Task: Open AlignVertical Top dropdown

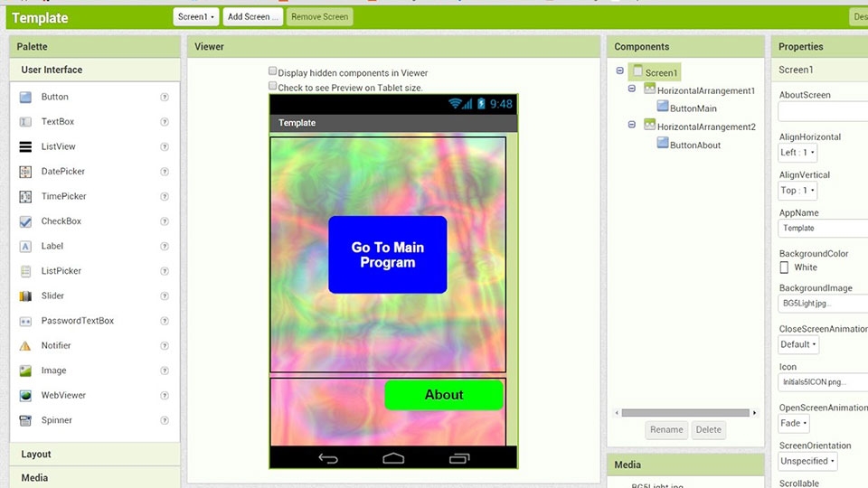Action: (797, 191)
